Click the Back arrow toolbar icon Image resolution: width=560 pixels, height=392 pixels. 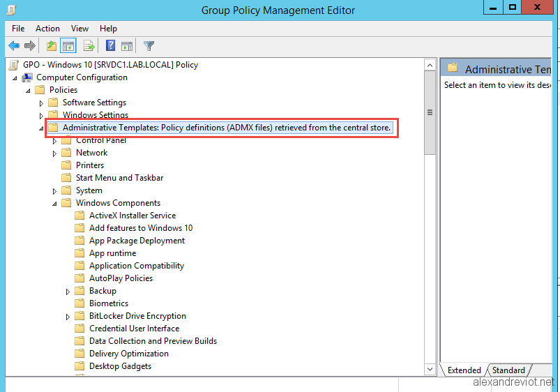click(14, 46)
